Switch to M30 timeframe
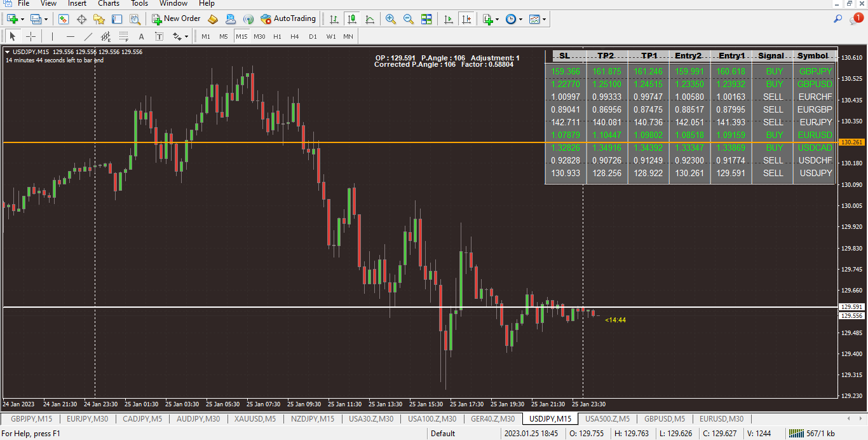 [x=259, y=36]
